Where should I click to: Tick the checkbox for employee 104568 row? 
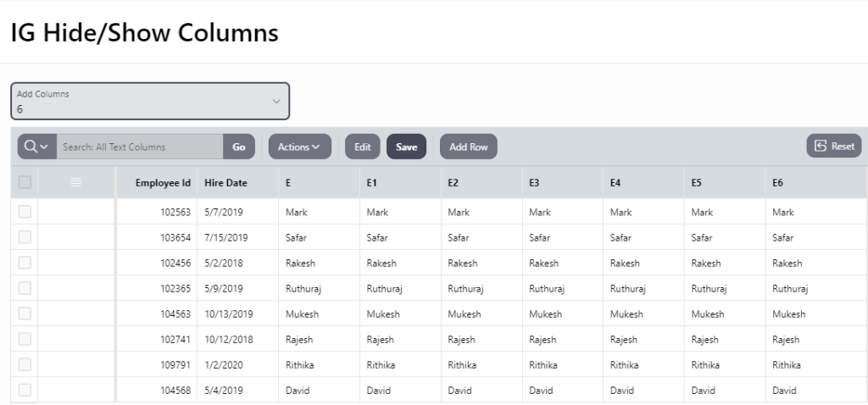(25, 390)
